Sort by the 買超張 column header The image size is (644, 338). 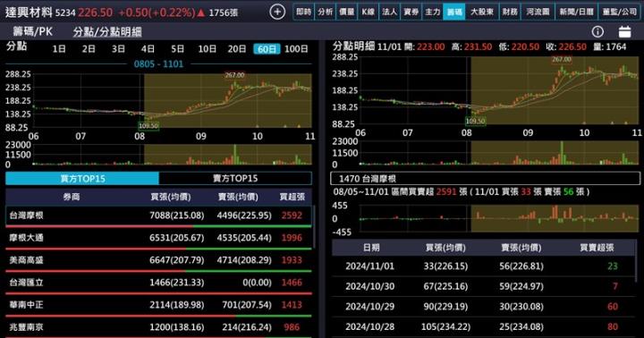[292, 197]
